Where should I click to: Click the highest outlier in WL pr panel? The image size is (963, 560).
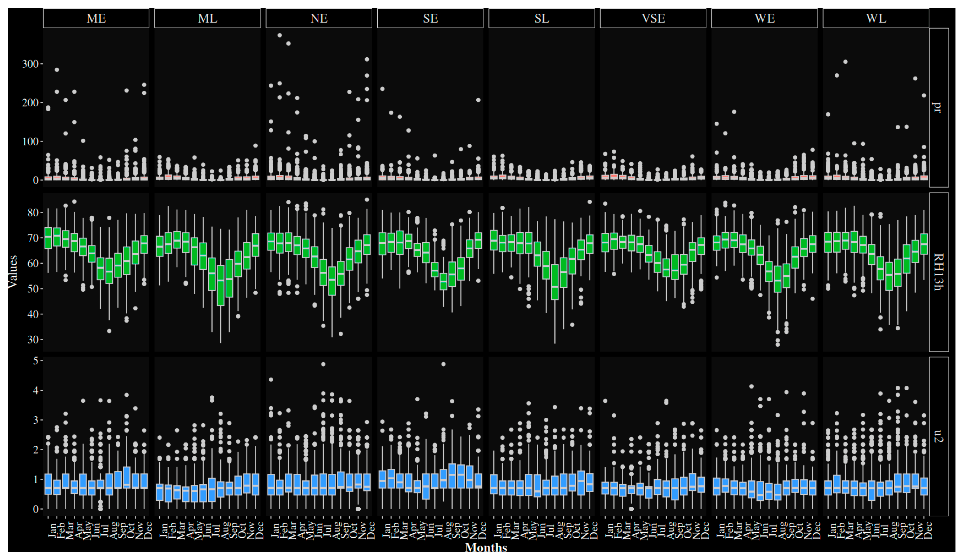845,62
